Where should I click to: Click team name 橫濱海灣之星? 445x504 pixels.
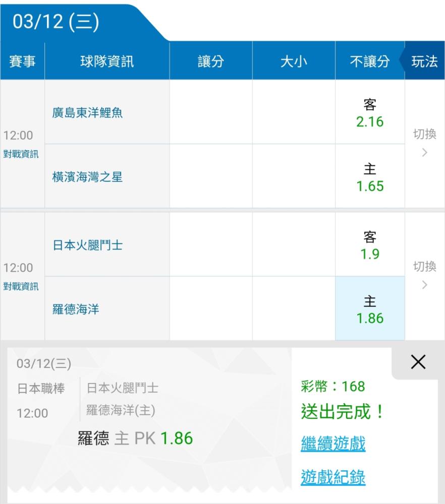click(x=87, y=177)
